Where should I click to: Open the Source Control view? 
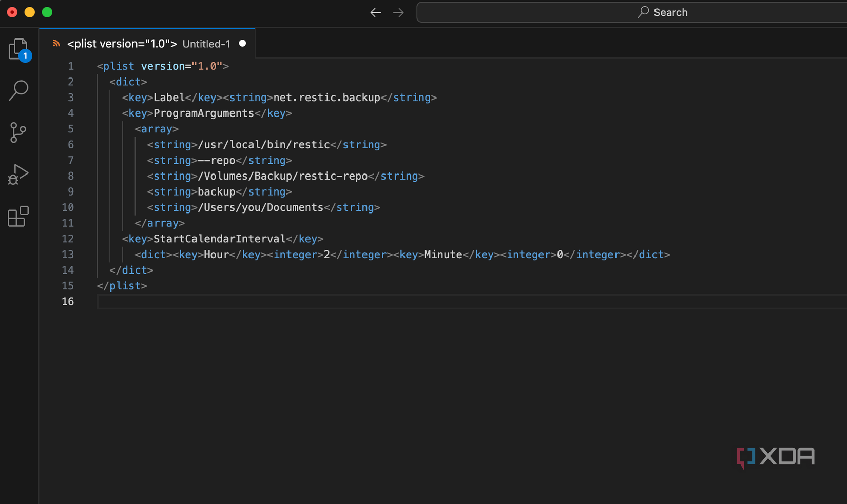18,132
